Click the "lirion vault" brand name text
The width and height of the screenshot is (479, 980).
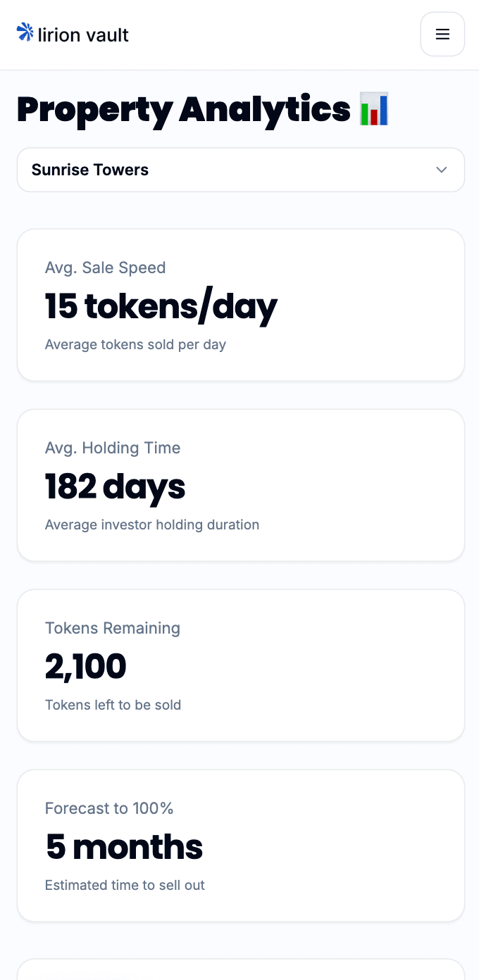[83, 34]
